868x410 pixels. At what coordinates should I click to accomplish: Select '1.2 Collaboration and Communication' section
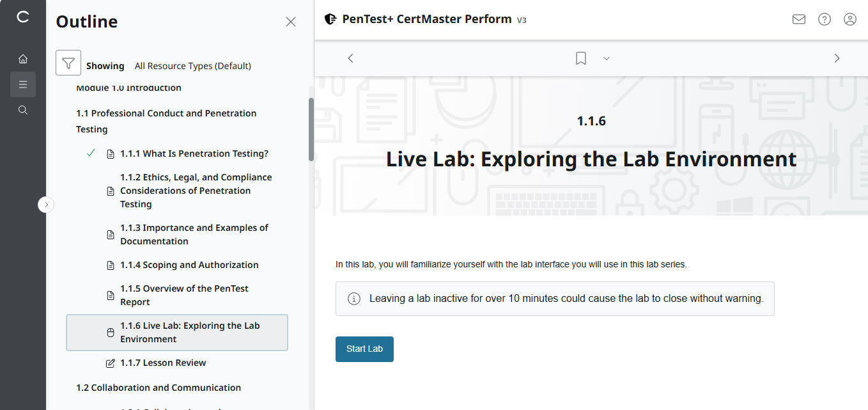click(157, 388)
